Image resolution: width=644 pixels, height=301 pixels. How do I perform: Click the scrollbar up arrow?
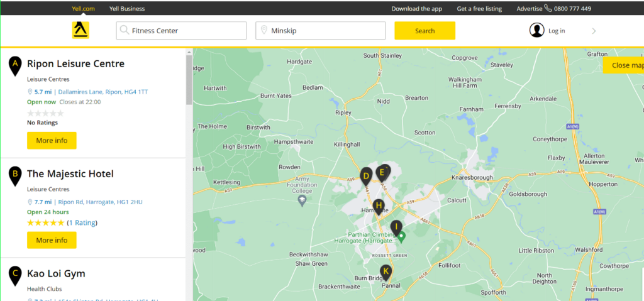tap(189, 52)
